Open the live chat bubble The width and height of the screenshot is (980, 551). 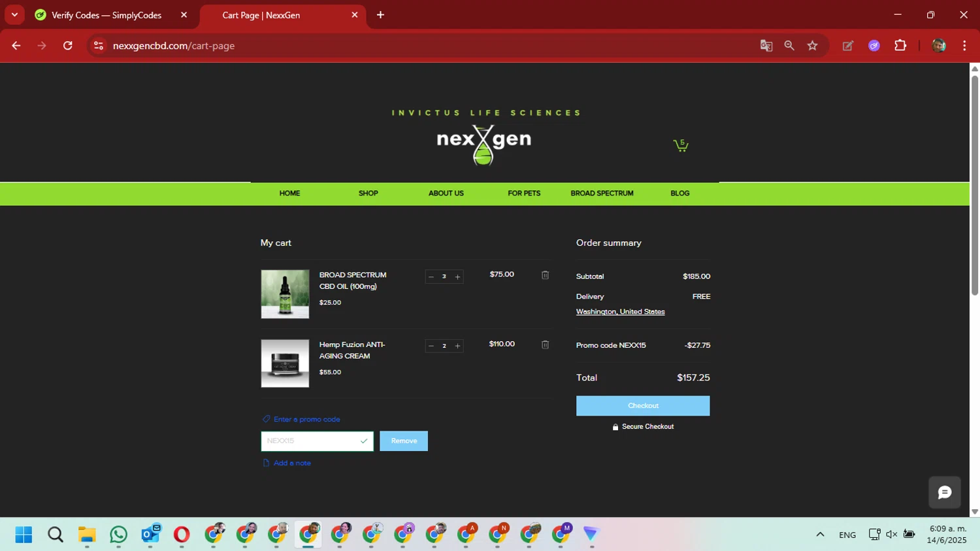click(x=945, y=493)
